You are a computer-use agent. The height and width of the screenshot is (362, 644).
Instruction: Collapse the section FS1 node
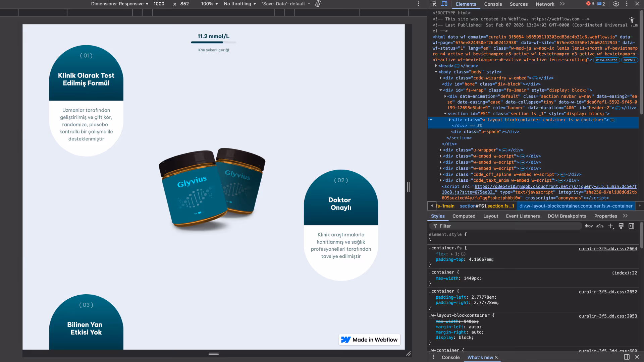[445, 114]
